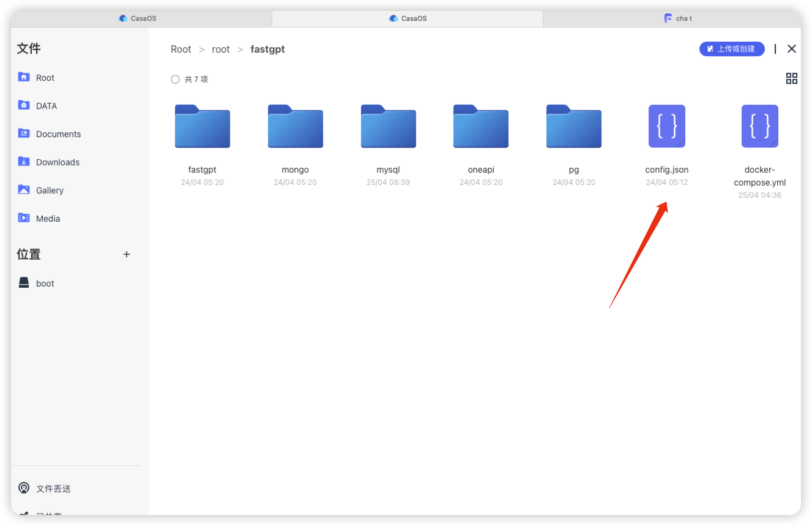Image resolution: width=812 pixels, height=526 pixels.
Task: Select the docker-compose.yml file icon
Action: (760, 126)
